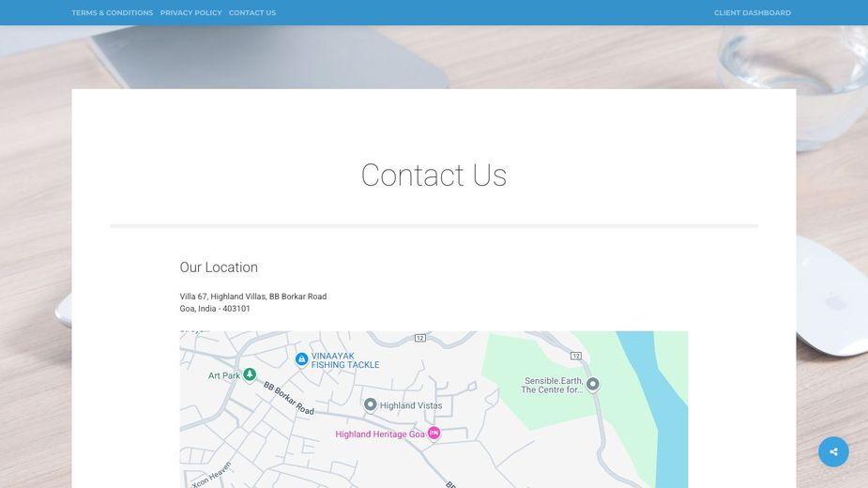Image resolution: width=868 pixels, height=488 pixels.
Task: Click the route 12 shield above Highland Vistas
Action: pyautogui.click(x=420, y=338)
